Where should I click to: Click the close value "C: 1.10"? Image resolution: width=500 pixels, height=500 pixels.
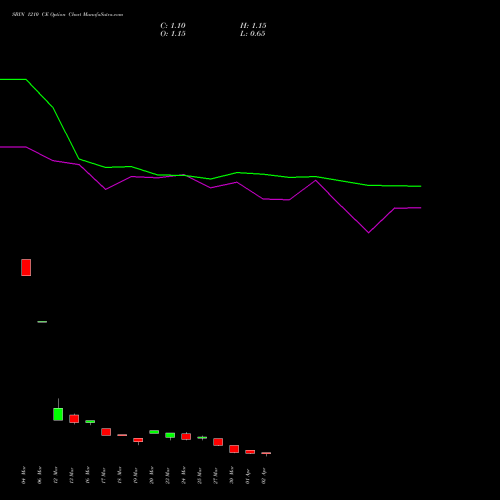[173, 26]
